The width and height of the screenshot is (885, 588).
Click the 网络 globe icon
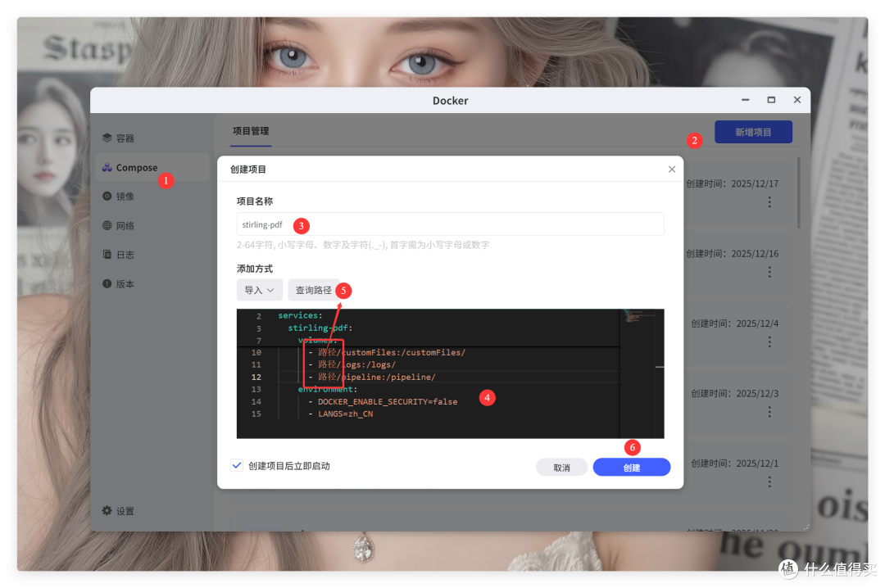[107, 225]
